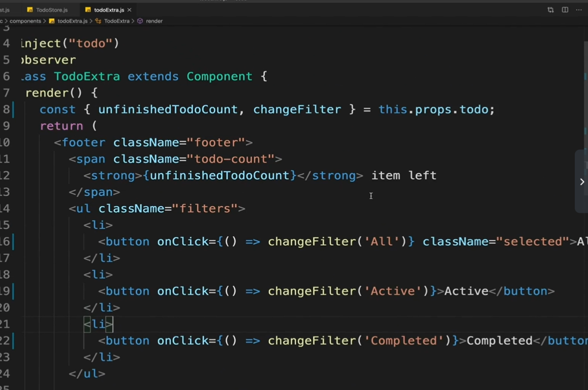
Task: Click the 'item left' text
Action: pos(404,175)
